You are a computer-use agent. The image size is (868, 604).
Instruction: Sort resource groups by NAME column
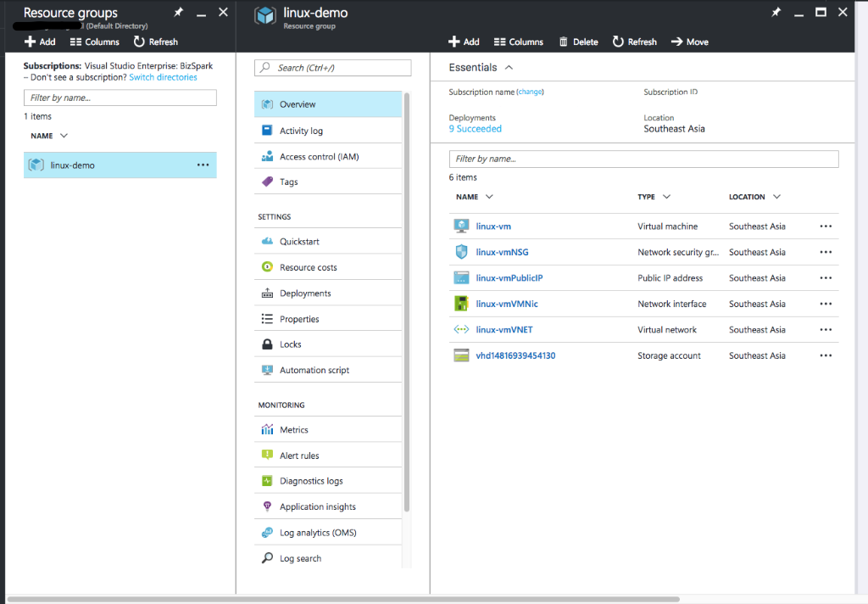tap(49, 136)
